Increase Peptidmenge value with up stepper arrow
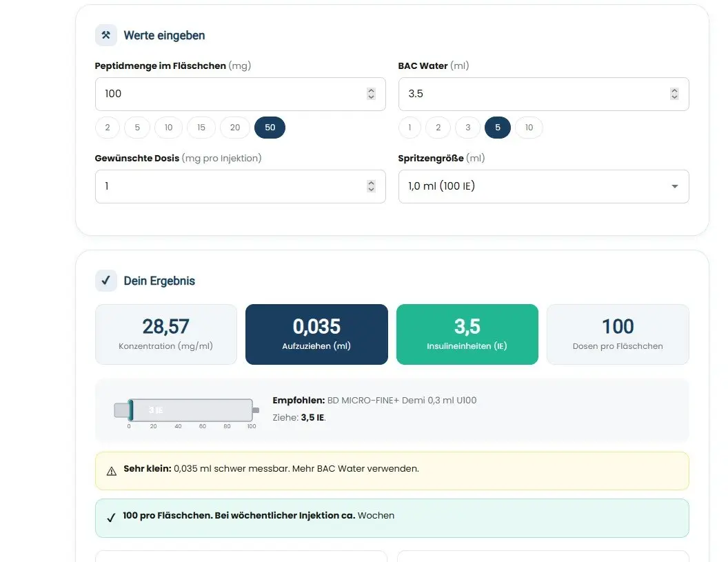The width and height of the screenshot is (728, 562). (371, 90)
